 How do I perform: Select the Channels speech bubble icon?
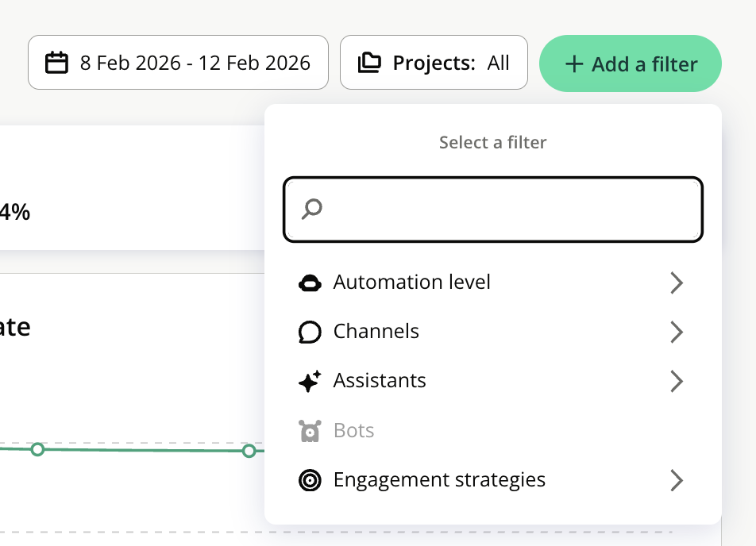click(310, 332)
